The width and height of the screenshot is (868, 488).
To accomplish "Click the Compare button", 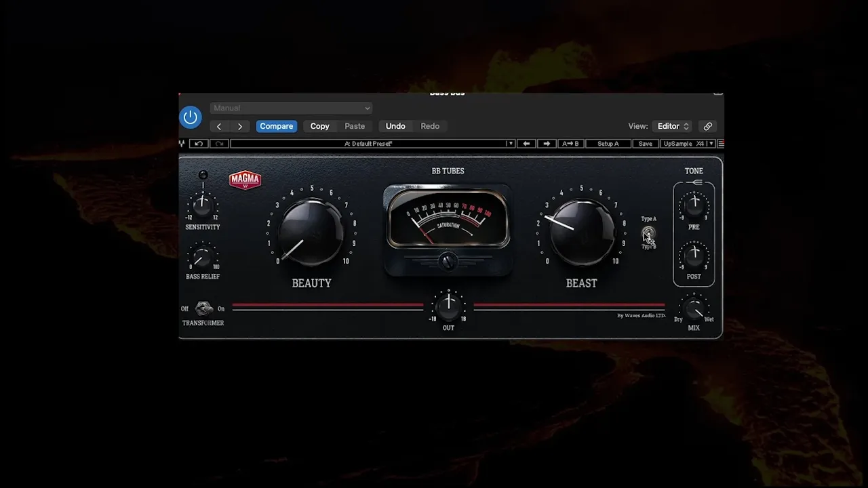I will (277, 126).
